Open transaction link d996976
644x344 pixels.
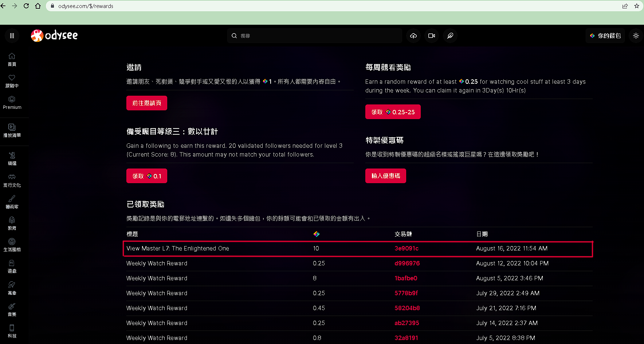coord(407,263)
